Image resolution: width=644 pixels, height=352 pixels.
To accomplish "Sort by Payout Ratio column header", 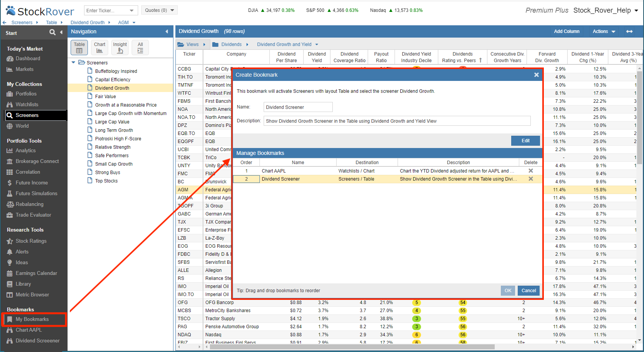I will tap(381, 57).
